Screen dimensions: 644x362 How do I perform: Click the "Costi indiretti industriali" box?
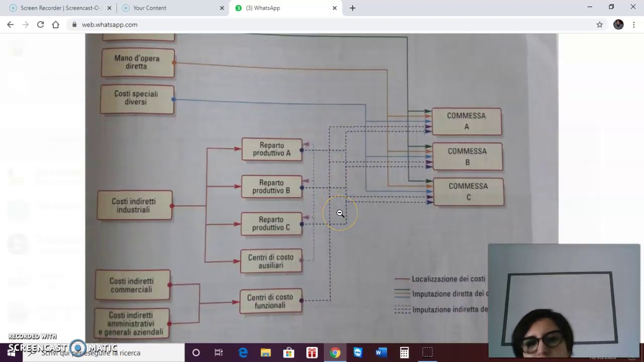pyautogui.click(x=134, y=205)
